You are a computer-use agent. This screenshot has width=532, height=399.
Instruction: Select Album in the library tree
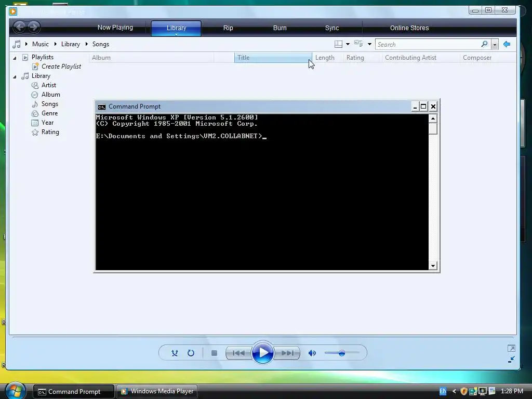pos(50,95)
